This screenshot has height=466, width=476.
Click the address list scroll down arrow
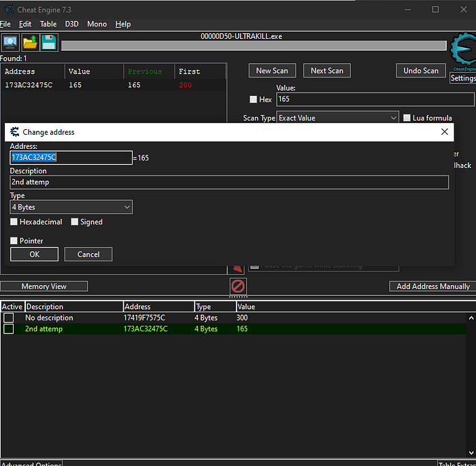click(471, 452)
